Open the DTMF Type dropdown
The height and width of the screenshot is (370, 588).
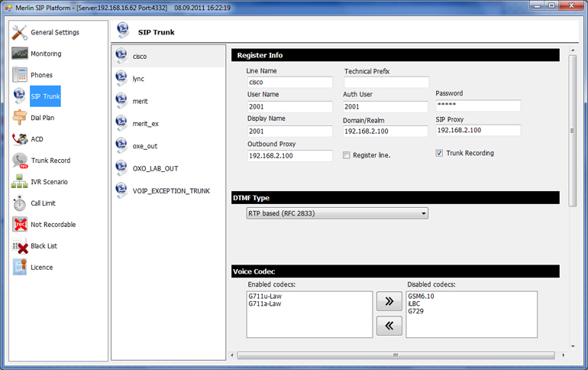coord(337,213)
